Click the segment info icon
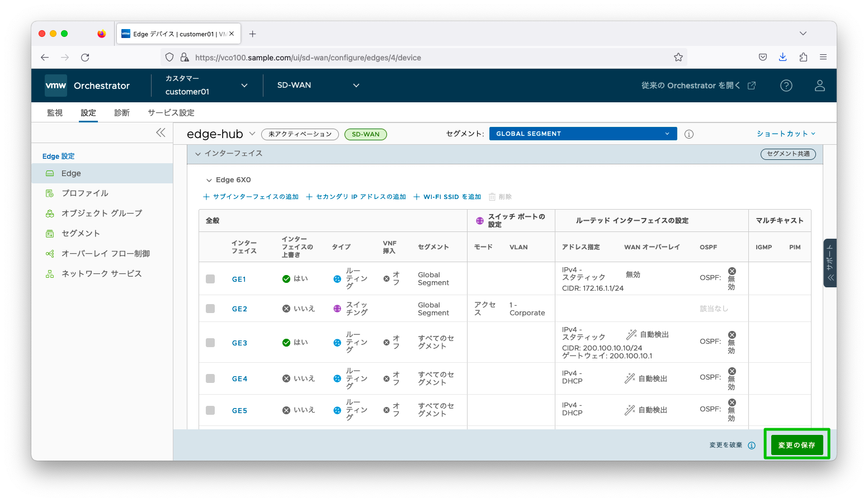 point(689,134)
